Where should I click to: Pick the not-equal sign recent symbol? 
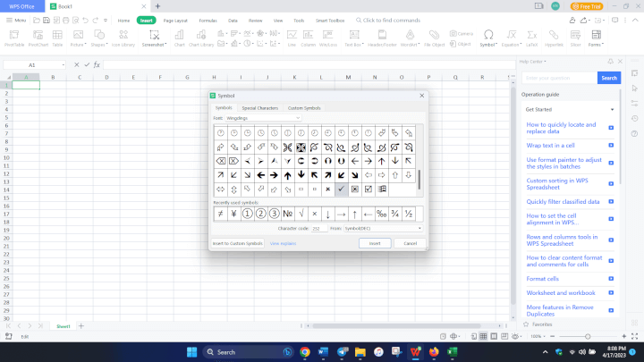(221, 214)
